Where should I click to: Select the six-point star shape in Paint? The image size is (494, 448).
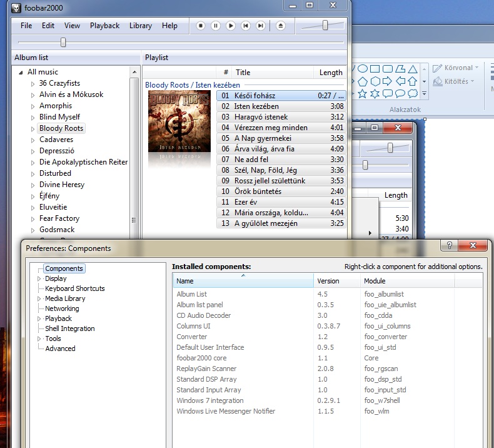pyautogui.click(x=375, y=94)
